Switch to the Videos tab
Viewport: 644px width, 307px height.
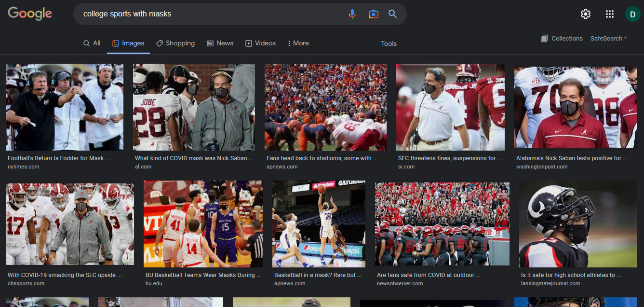[x=261, y=43]
